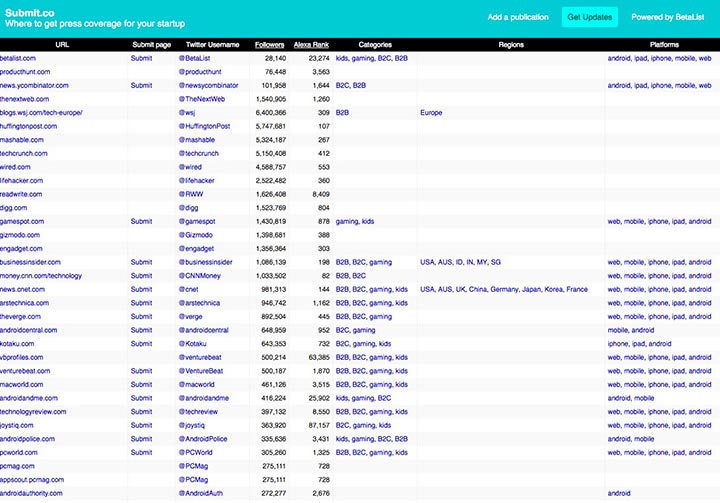Viewport: 720px width, 503px height.
Task: Open the @producthunt Twitter handle
Action: 204,72
